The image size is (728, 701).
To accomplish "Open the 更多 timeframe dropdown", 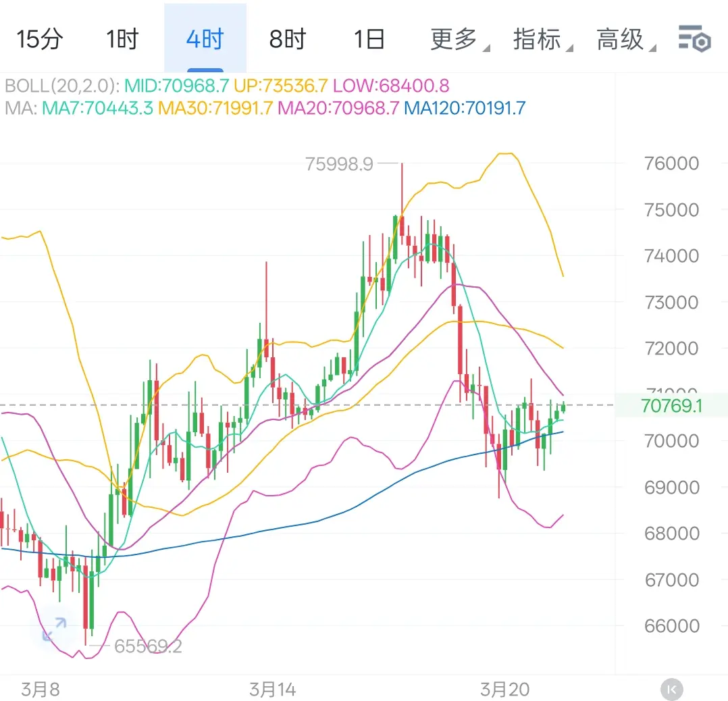I will [x=459, y=39].
